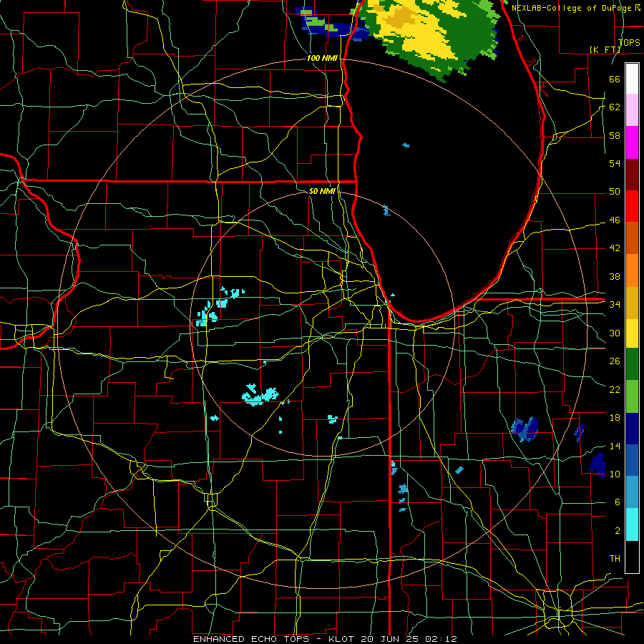Click the 54 scale value
Image resolution: width=644 pixels, height=644 pixels.
[615, 163]
